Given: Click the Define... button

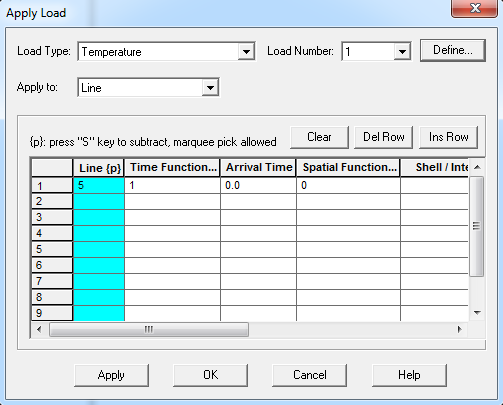Looking at the screenshot, I should pos(453,50).
